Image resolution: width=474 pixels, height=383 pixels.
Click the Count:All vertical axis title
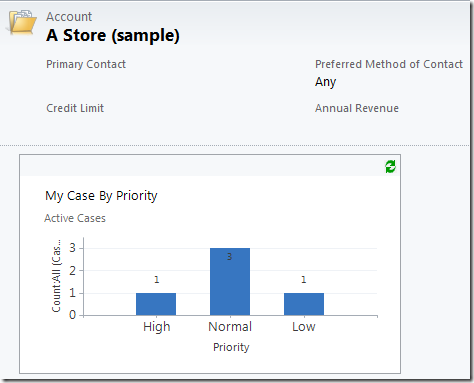[57, 276]
